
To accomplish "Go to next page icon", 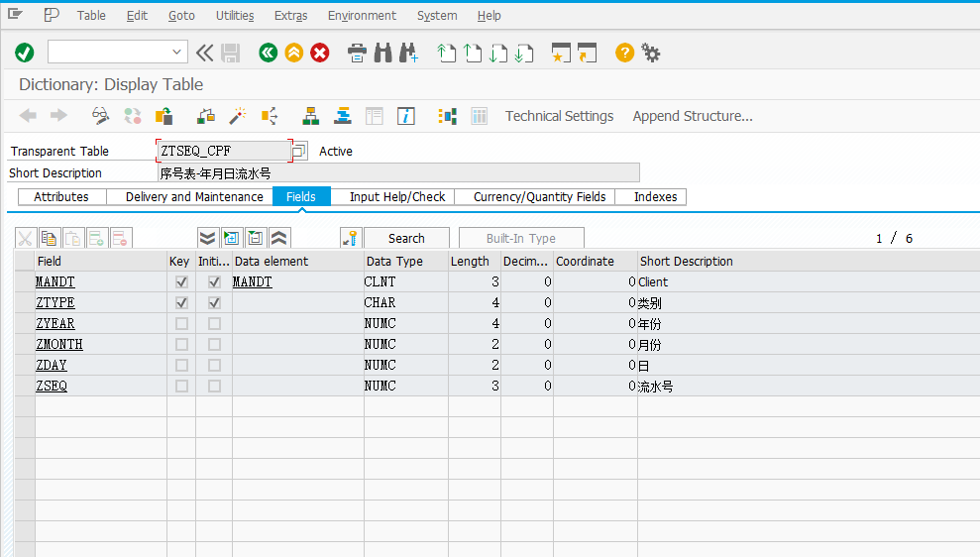I will point(498,54).
